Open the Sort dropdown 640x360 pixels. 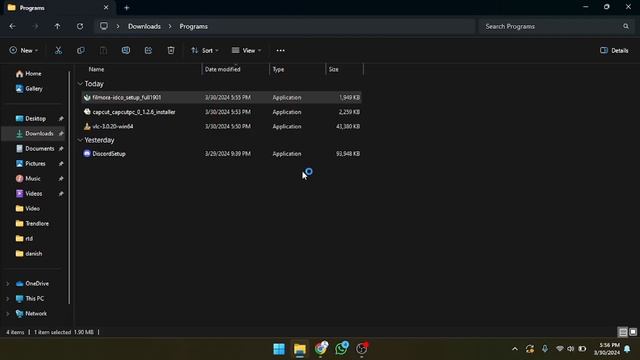pos(204,50)
